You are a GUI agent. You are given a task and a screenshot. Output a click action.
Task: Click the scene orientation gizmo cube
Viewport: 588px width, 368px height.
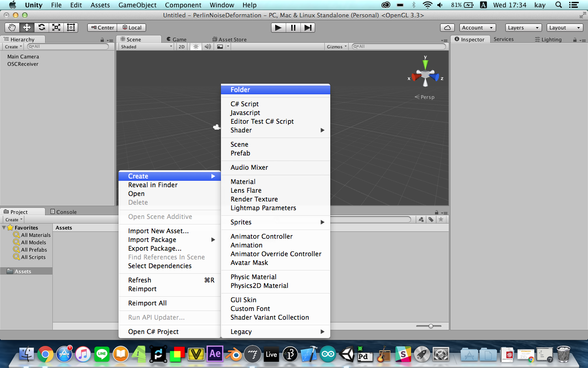click(426, 75)
